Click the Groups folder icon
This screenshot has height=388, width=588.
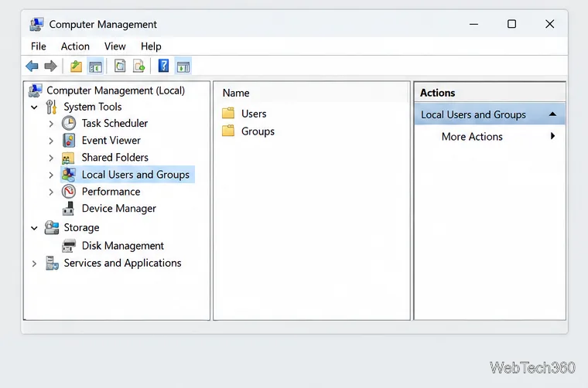click(x=228, y=131)
